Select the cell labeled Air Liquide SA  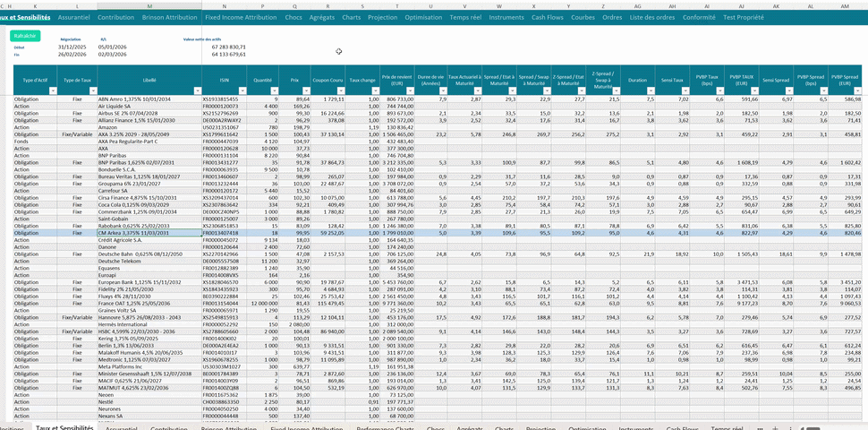point(149,106)
